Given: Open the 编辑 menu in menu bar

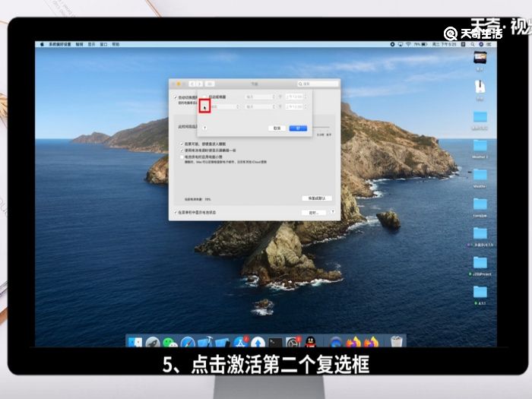Looking at the screenshot, I should pos(79,44).
